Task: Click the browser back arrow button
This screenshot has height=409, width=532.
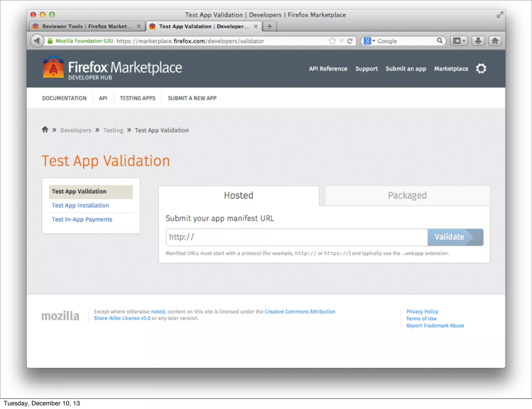Action: pos(37,41)
